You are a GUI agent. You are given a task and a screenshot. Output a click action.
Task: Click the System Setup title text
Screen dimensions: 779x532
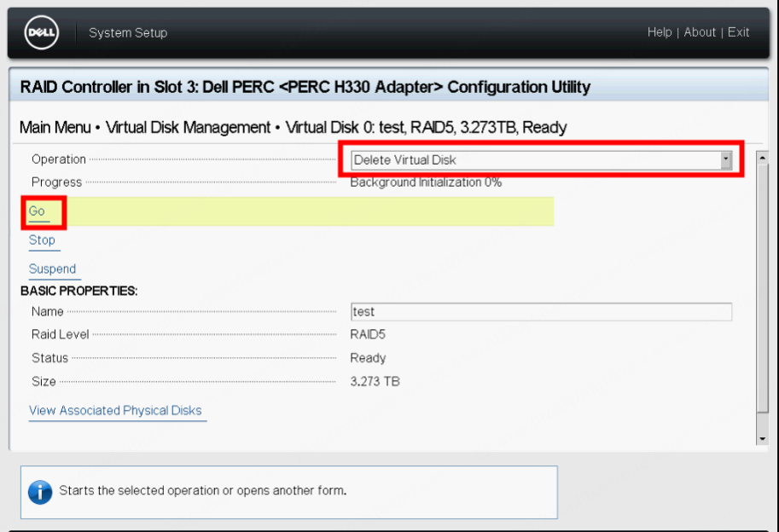click(x=128, y=32)
